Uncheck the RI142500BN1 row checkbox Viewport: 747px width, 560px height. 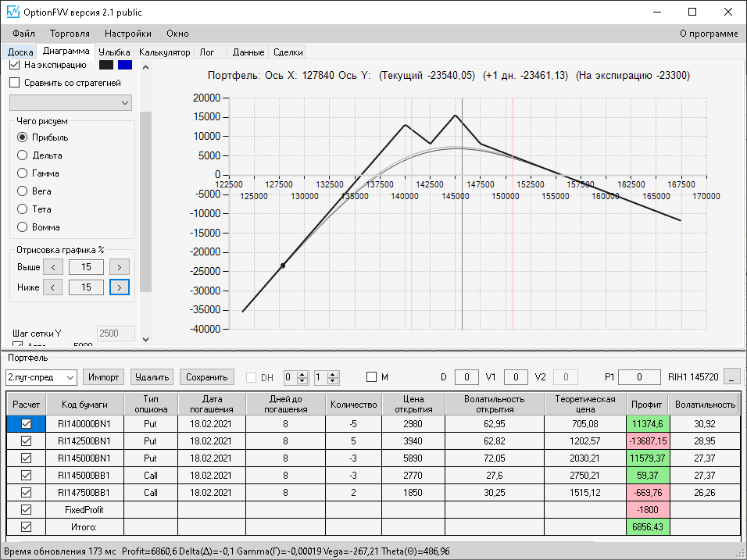(27, 441)
